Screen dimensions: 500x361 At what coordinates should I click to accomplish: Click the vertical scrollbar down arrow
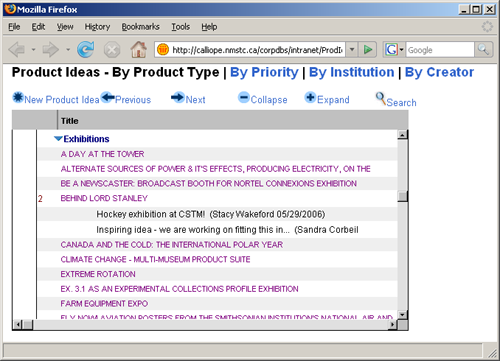coord(403,315)
